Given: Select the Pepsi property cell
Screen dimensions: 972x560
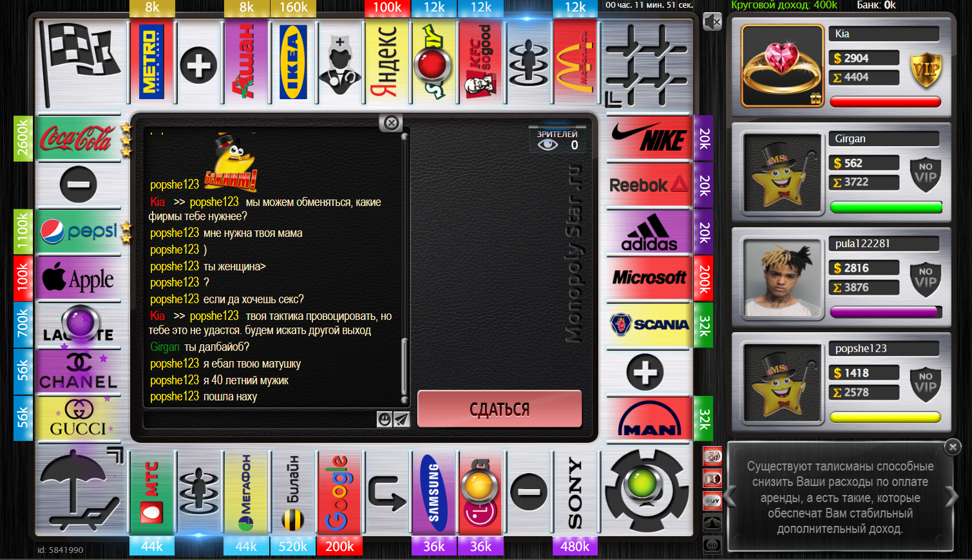Looking at the screenshot, I should (x=78, y=232).
